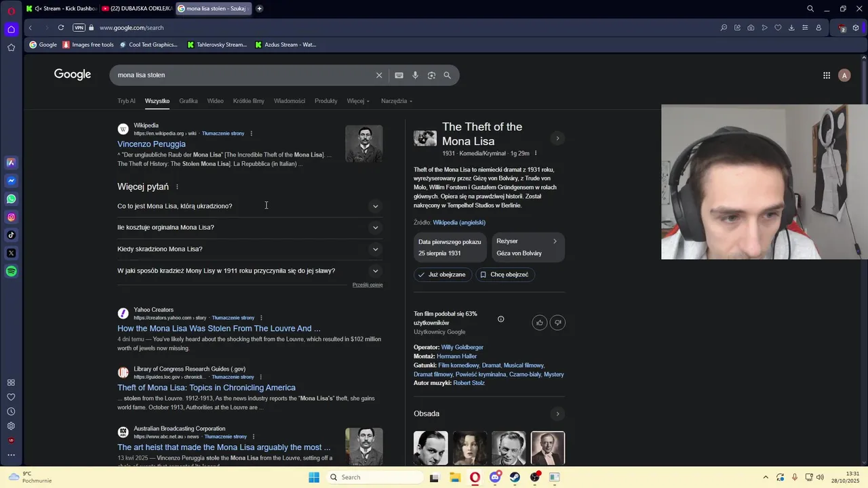Open the Reżyser Géza von Bolváry card
The width and height of the screenshot is (868, 488).
528,247
